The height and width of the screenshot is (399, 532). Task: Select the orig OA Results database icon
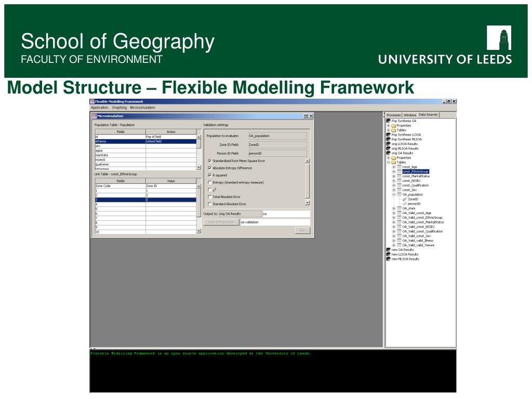pos(389,153)
